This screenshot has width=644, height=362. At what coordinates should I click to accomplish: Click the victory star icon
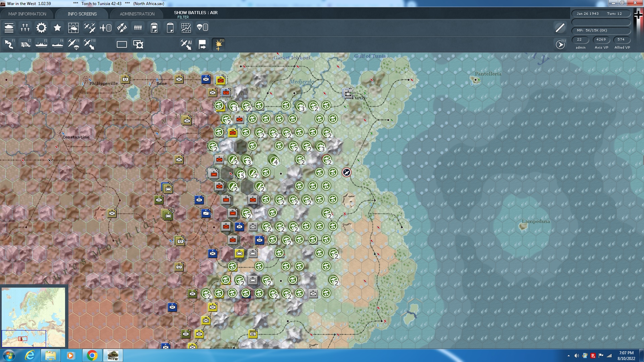click(x=57, y=27)
